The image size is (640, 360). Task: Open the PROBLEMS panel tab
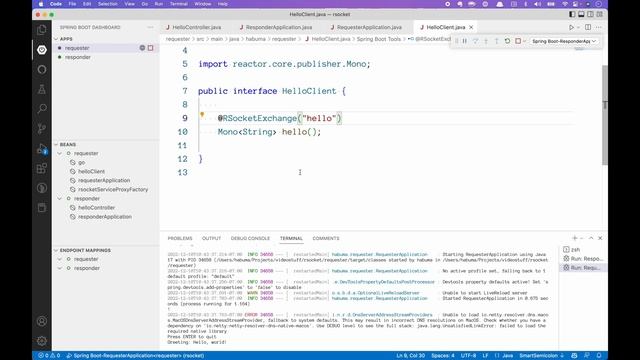click(x=180, y=238)
